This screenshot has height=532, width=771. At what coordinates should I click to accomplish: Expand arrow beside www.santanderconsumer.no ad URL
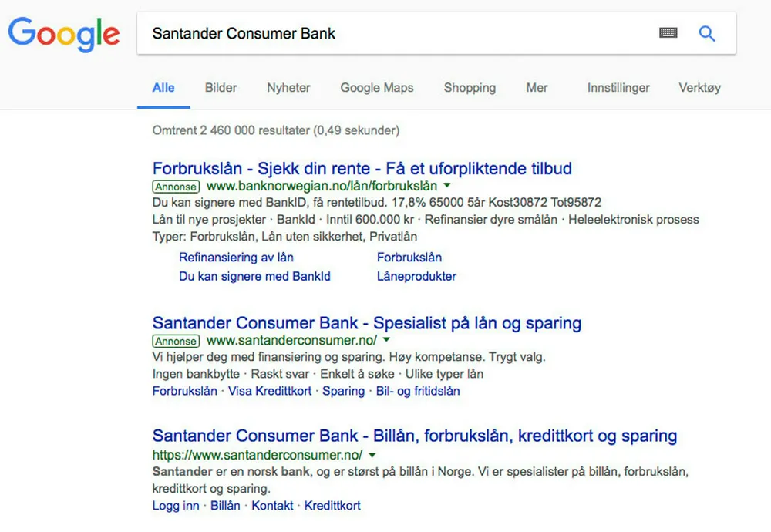point(386,340)
